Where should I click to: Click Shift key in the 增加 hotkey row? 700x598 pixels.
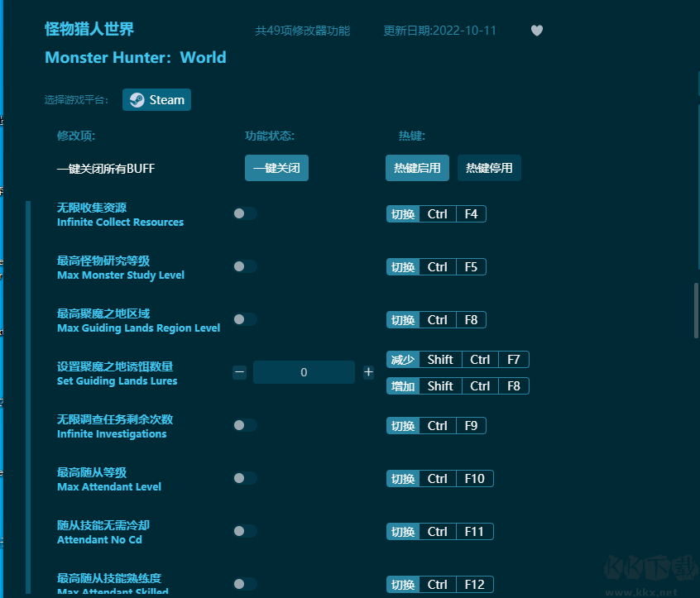tap(440, 385)
